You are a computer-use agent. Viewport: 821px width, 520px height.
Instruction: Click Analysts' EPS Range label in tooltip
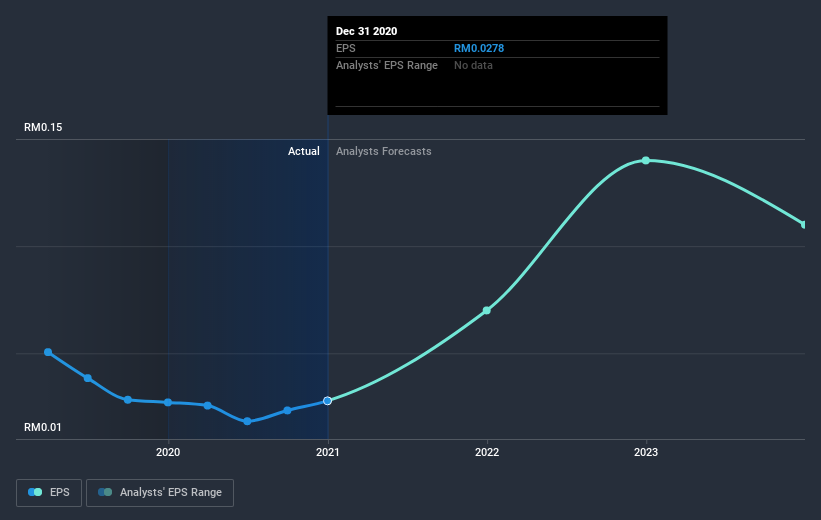coord(386,65)
